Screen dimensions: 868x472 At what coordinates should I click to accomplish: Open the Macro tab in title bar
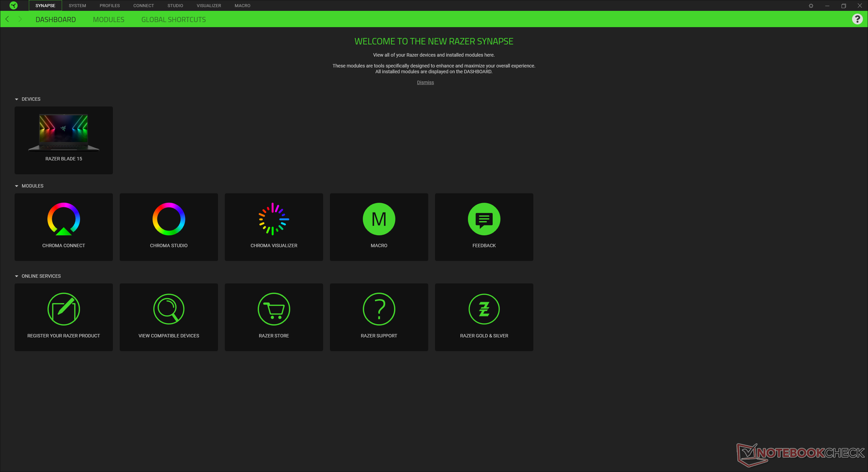pos(242,5)
